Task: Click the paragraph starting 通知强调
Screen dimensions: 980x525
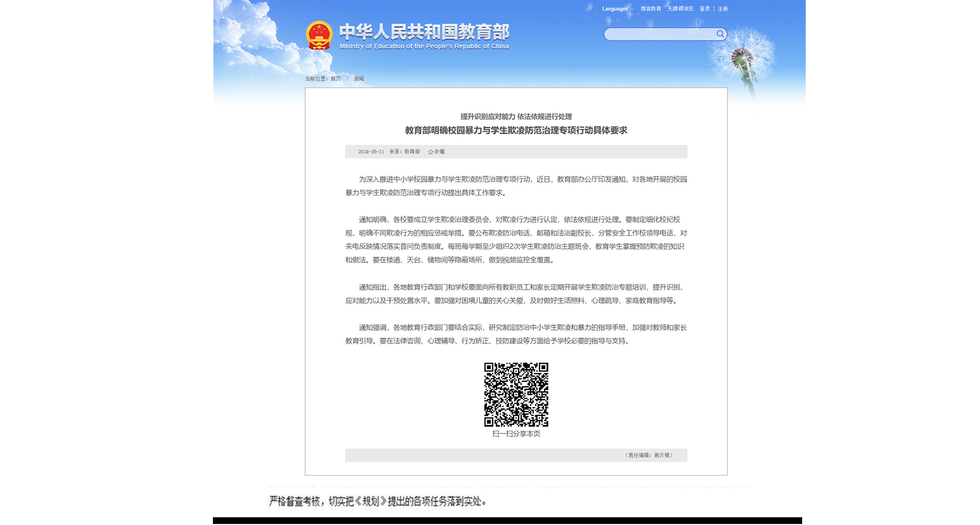Action: point(516,334)
